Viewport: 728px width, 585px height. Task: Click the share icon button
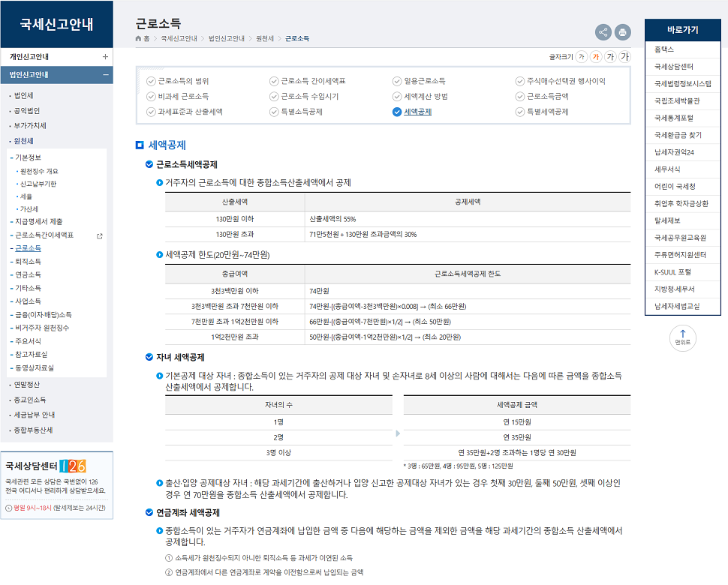pyautogui.click(x=603, y=32)
